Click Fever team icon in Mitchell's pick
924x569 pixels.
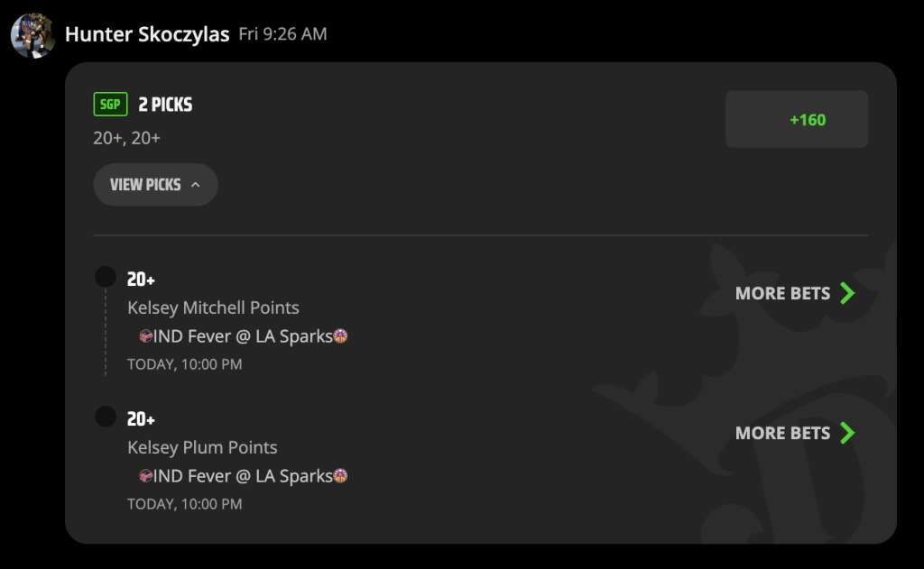point(146,337)
